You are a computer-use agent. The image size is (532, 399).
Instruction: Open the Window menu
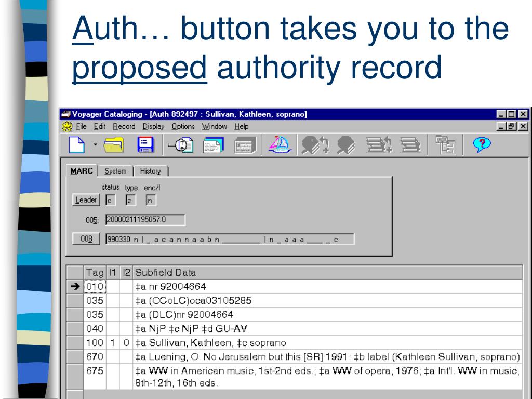[215, 127]
